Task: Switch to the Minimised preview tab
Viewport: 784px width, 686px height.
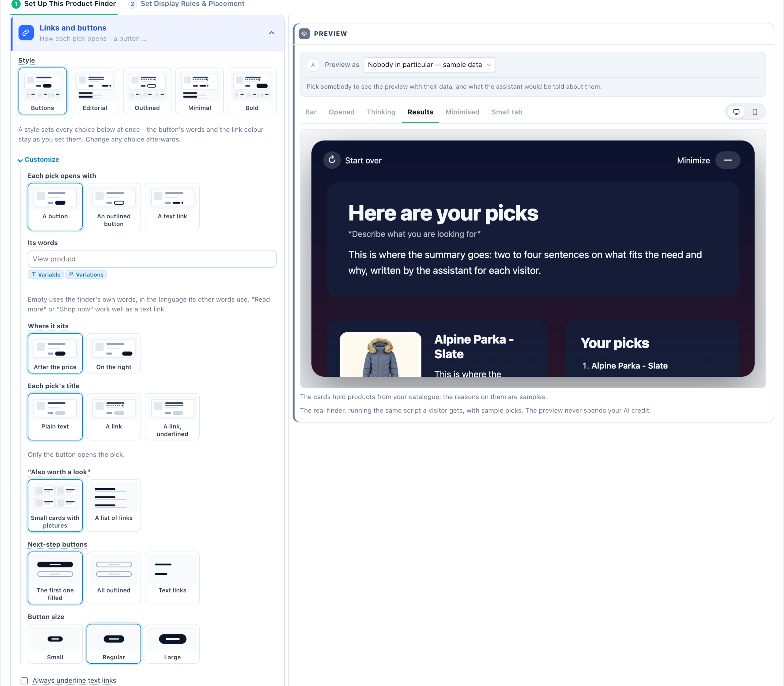Action: 462,112
